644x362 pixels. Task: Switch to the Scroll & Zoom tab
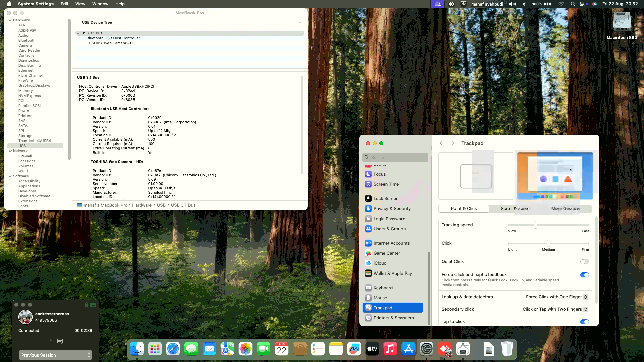515,208
